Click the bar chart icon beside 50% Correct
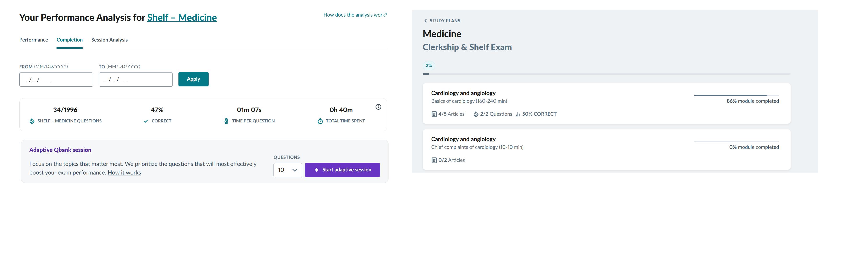The width and height of the screenshot is (868, 265). (518, 114)
